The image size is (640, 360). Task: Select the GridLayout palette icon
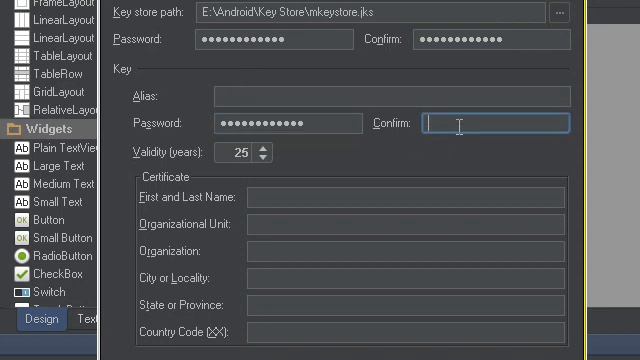point(22,92)
